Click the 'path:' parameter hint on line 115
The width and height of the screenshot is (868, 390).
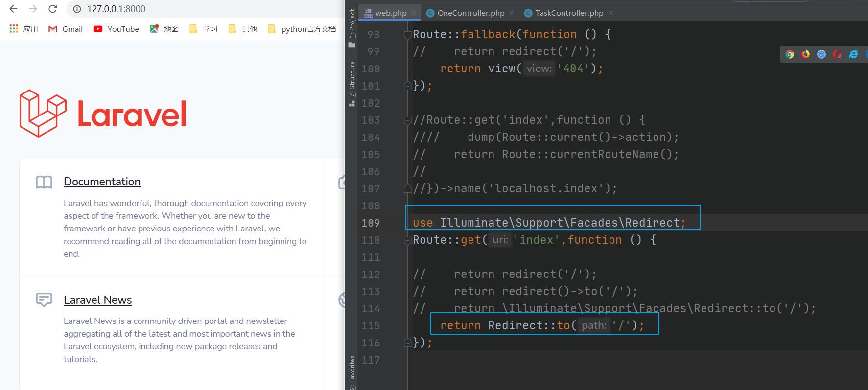[594, 325]
